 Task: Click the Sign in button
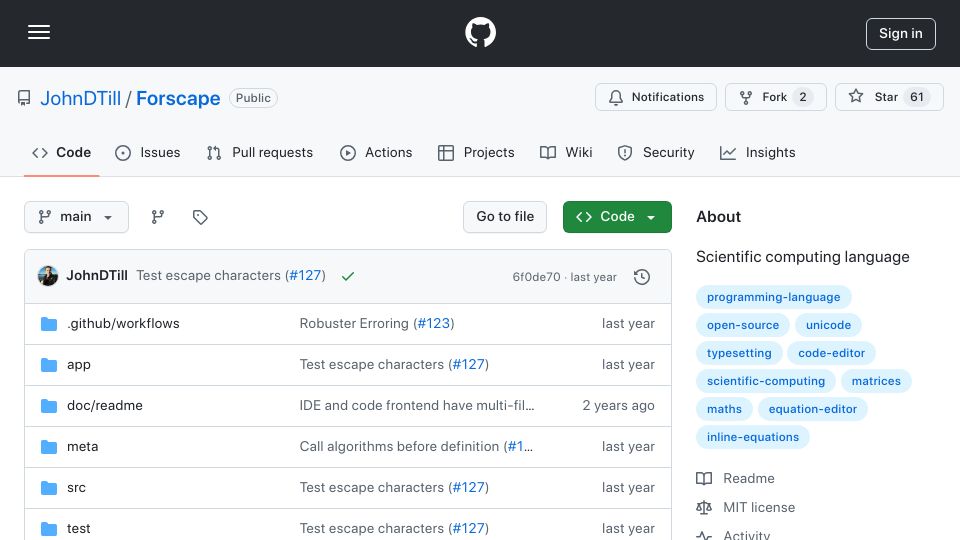[x=900, y=34]
